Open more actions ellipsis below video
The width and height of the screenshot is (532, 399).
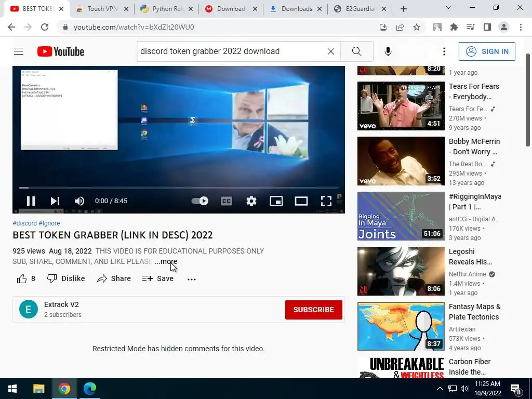coord(192,279)
